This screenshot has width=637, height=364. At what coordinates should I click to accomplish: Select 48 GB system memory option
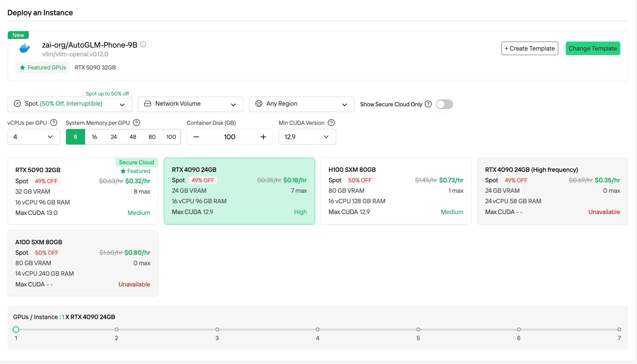pyautogui.click(x=133, y=137)
